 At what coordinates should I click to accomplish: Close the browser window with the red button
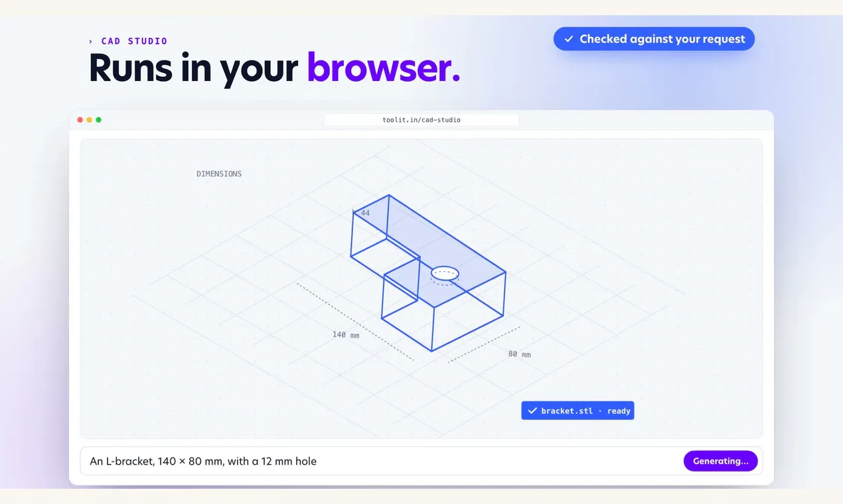tap(80, 120)
